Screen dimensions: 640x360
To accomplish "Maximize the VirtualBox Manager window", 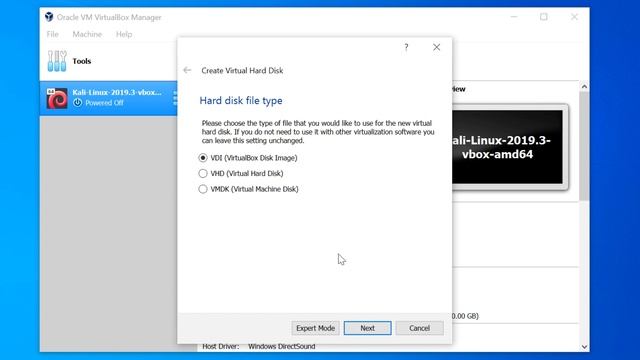I will click(x=544, y=17).
